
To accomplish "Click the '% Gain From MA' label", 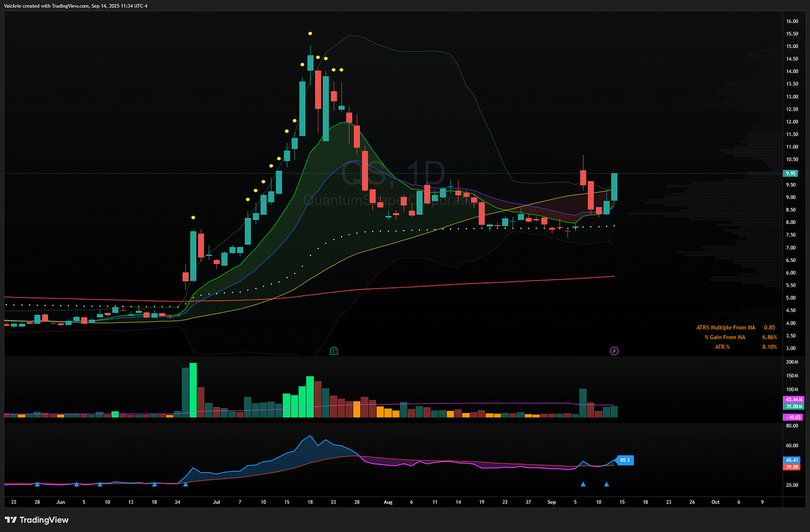I will pos(724,337).
